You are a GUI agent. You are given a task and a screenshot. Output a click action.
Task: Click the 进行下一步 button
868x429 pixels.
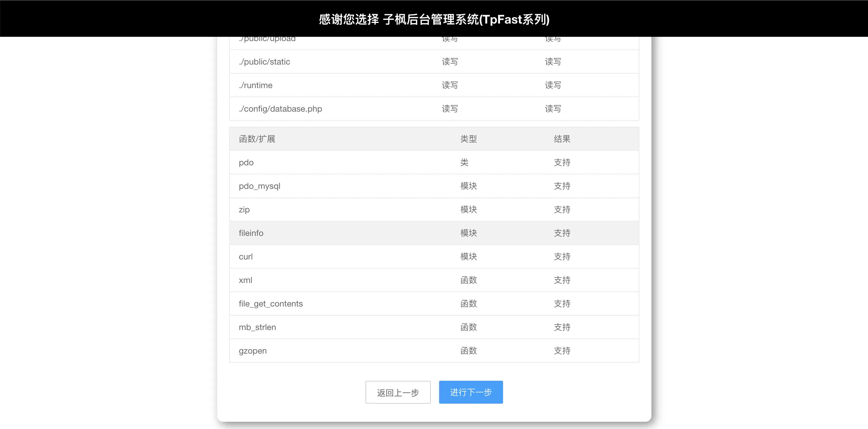coord(471,392)
